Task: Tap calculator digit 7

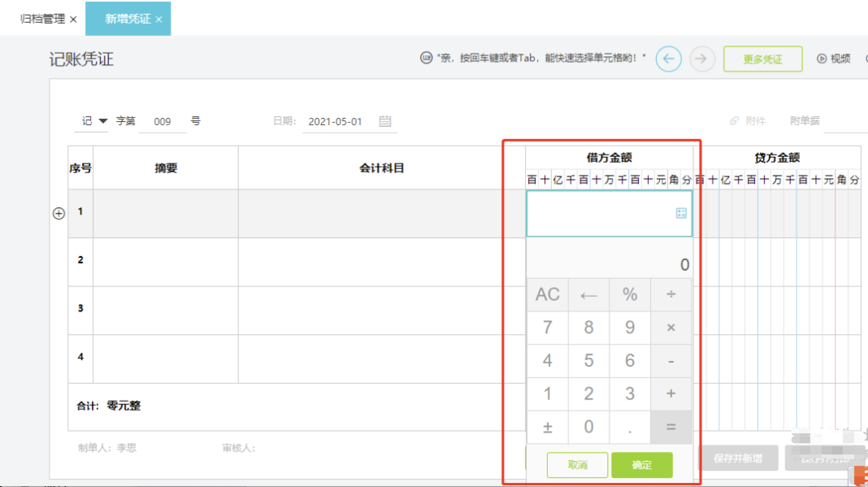Action: point(547,328)
